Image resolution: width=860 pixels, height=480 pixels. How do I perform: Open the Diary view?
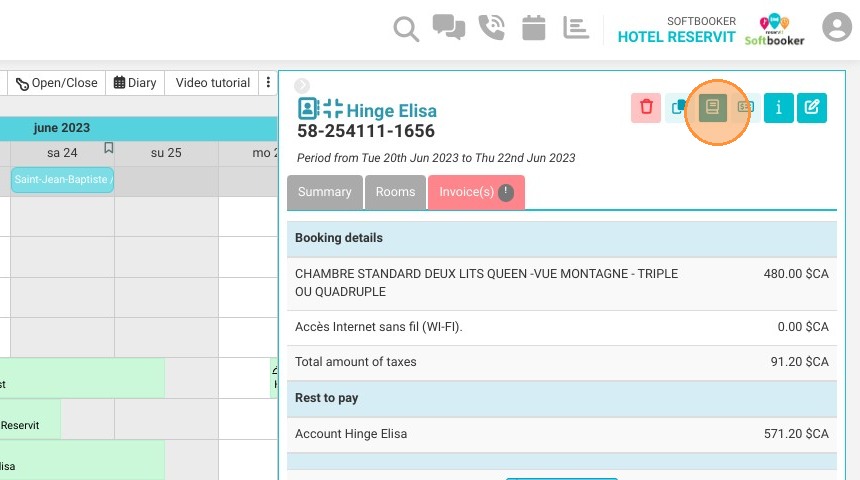click(135, 83)
